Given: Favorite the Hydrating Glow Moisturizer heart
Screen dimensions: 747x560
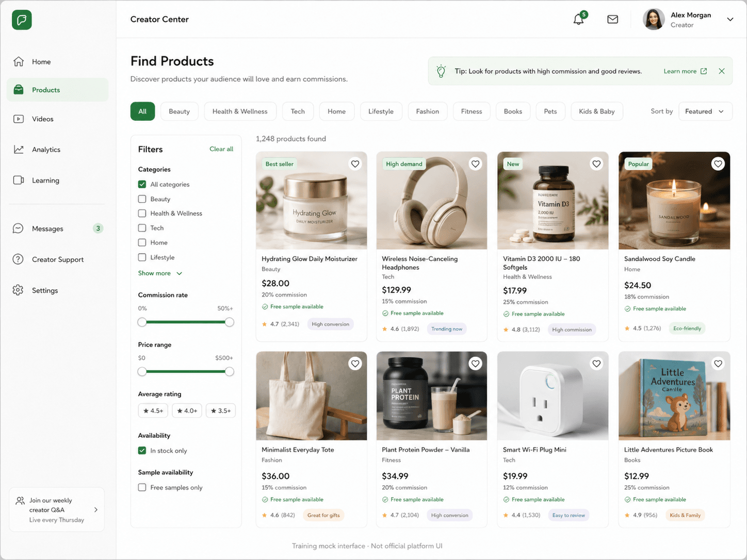Looking at the screenshot, I should pos(355,164).
